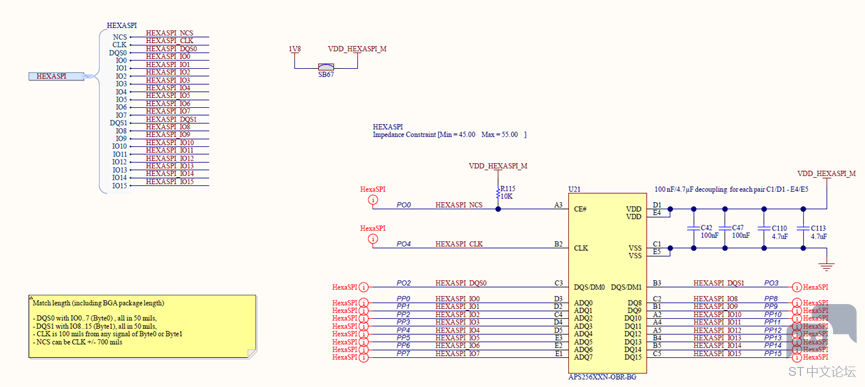
Task: Click the HexaSPI info marker on the HEXASPI_IO0 wire
Action: tap(364, 303)
